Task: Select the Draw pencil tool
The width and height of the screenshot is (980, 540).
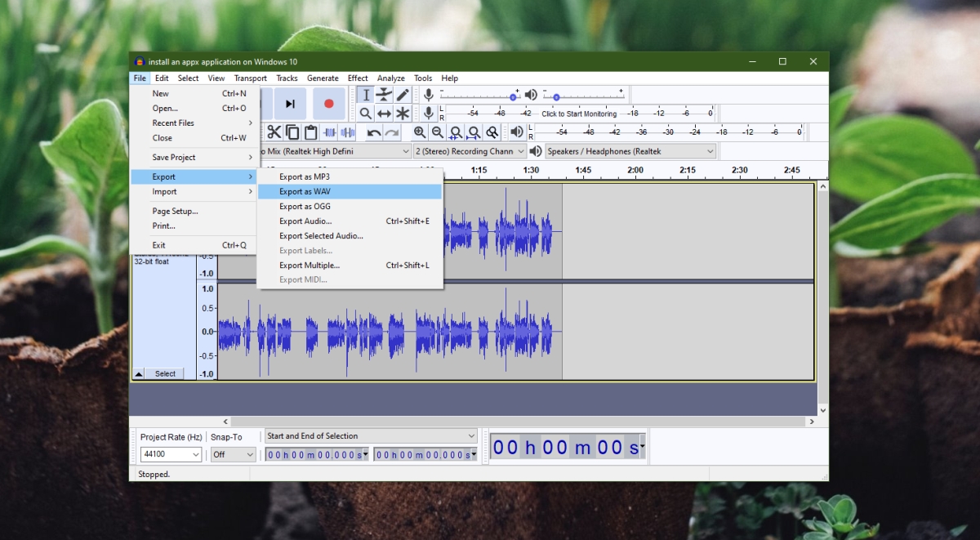Action: (x=402, y=95)
